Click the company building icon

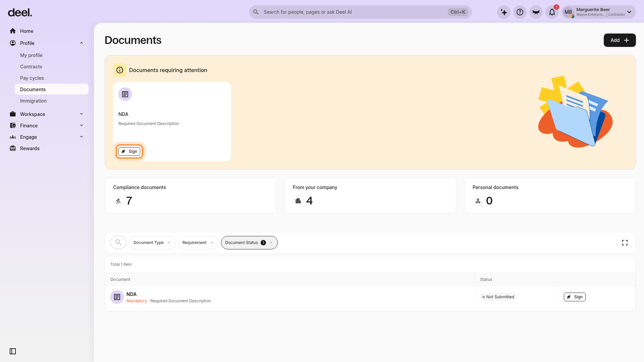click(298, 201)
